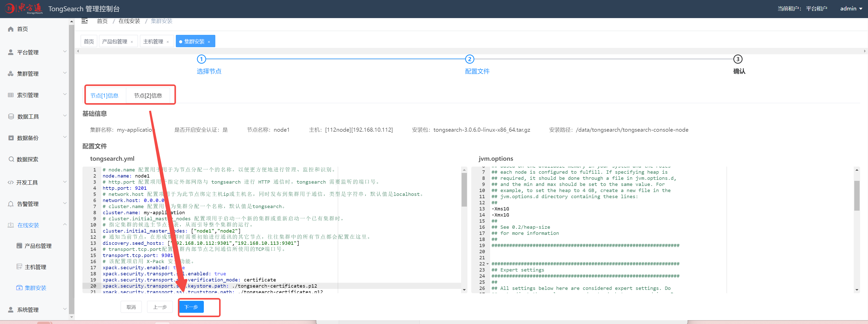Click 在线安装 in the breadcrumb
Screen dimensions: 868x324
[x=129, y=21]
